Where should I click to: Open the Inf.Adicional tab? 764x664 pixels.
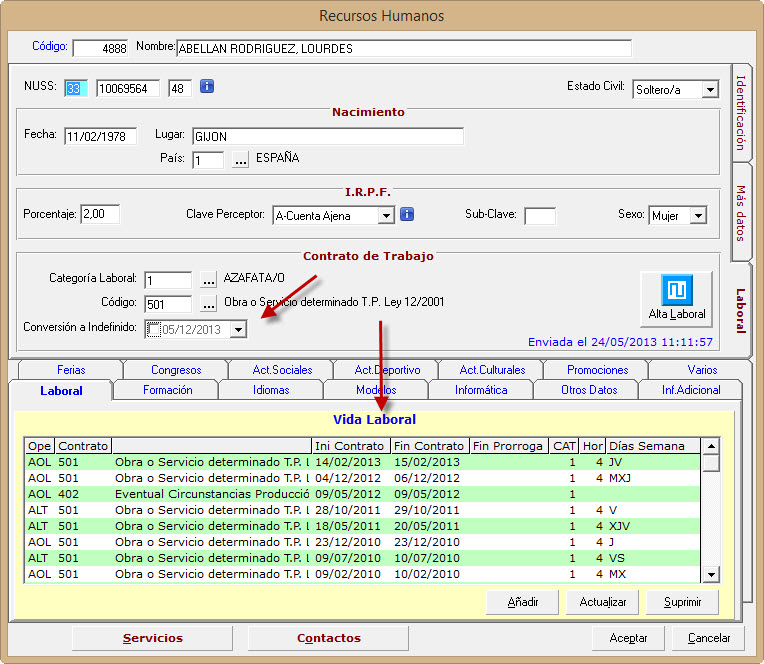coord(691,390)
